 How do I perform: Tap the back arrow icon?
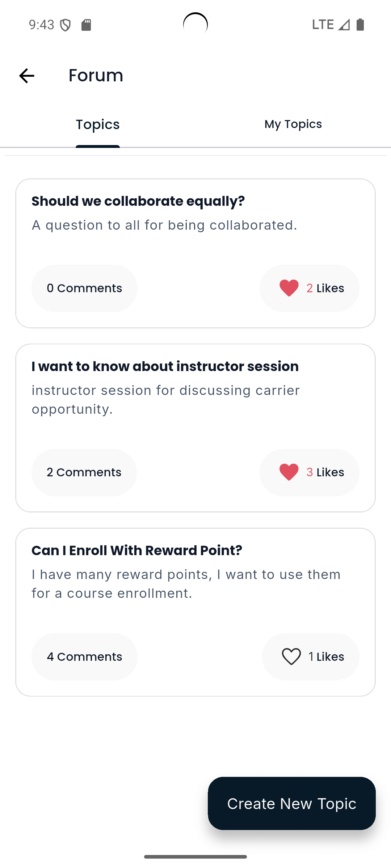[x=26, y=76]
